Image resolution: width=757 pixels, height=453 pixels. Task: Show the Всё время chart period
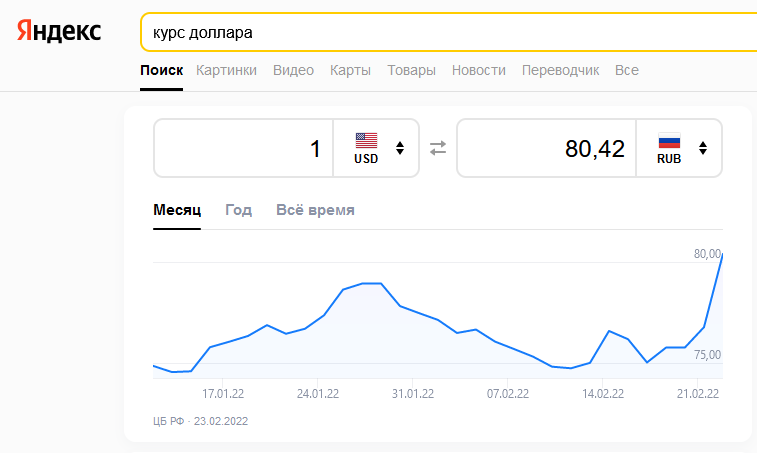click(x=315, y=210)
